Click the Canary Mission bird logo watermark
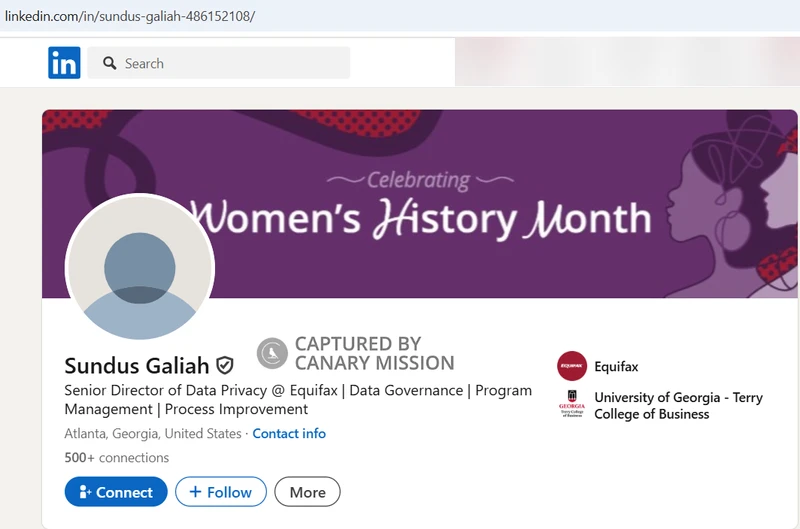The image size is (800, 529). pos(272,353)
